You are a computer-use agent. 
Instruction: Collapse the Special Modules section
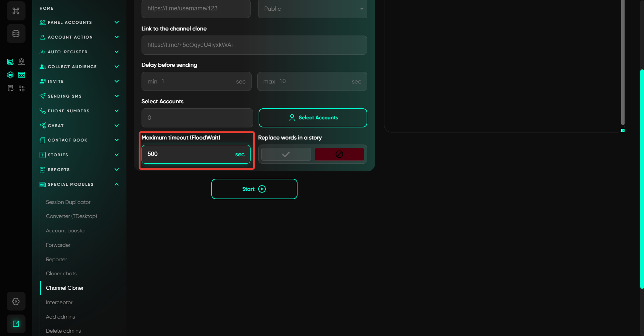(116, 184)
